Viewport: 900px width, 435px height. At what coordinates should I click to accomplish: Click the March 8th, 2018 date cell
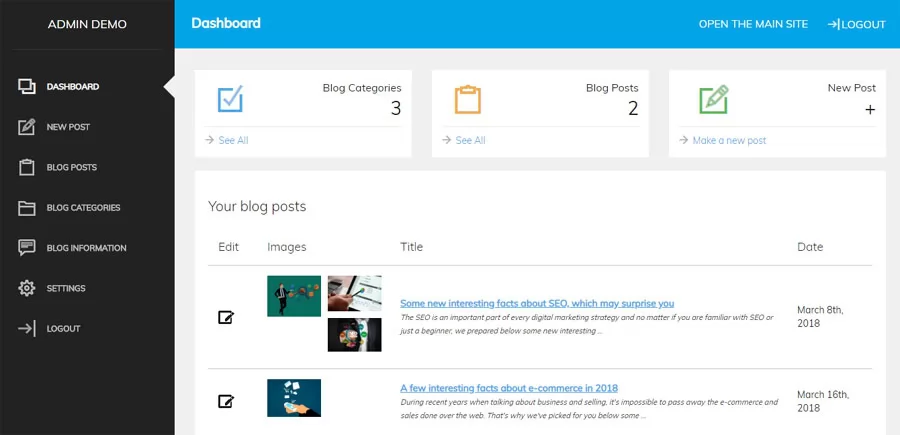820,316
